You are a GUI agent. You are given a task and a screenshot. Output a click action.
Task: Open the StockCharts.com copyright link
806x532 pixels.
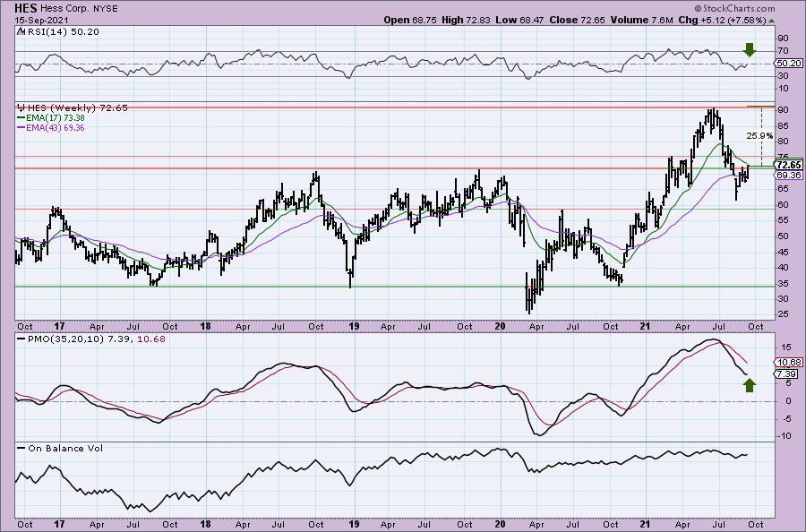[x=734, y=8]
